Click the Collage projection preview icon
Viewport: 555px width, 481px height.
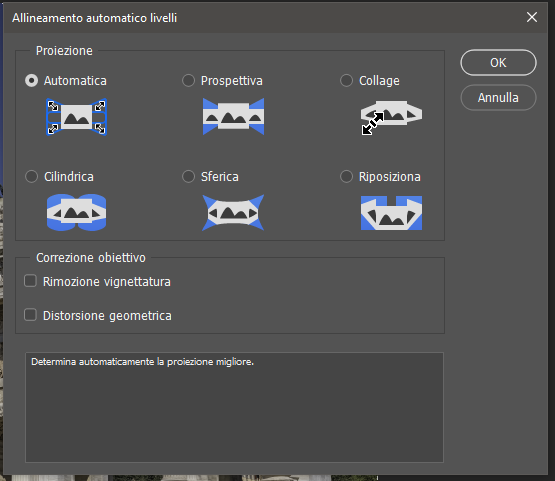(391, 116)
